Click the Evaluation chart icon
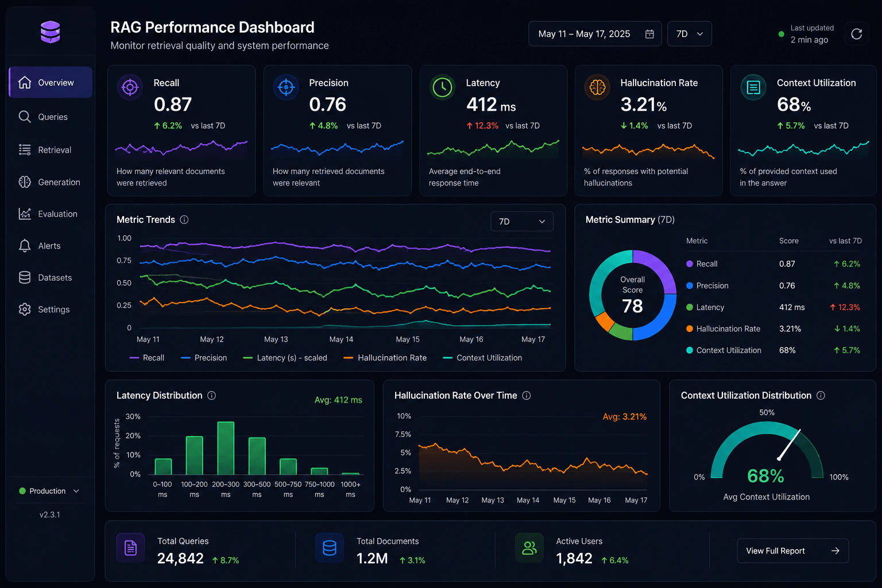The height and width of the screenshot is (588, 882). (x=25, y=214)
